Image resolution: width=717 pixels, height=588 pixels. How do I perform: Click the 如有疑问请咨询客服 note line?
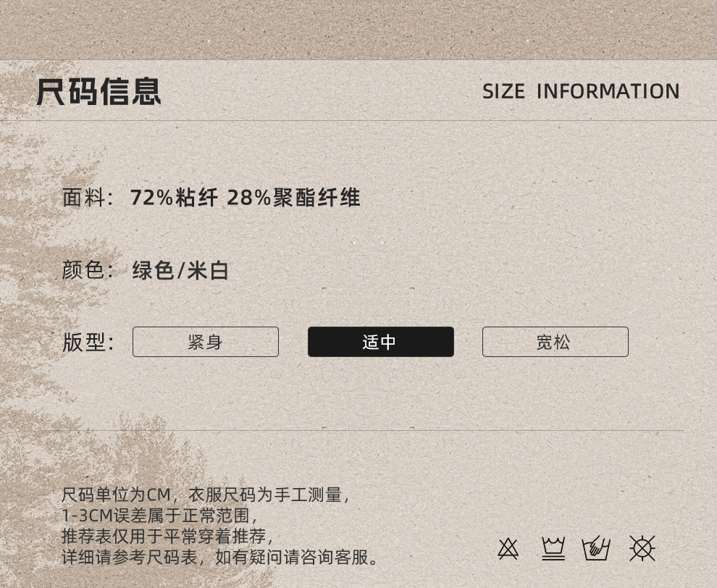(x=292, y=557)
